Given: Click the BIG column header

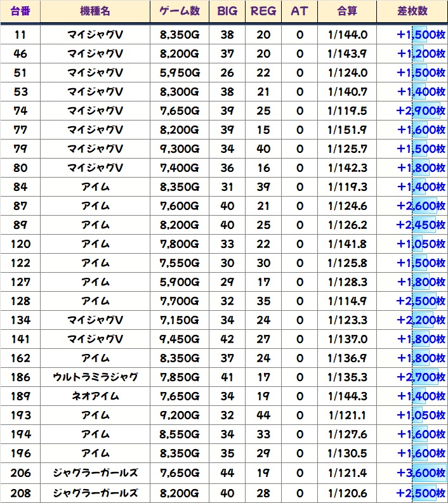Looking at the screenshot, I should [x=227, y=11].
